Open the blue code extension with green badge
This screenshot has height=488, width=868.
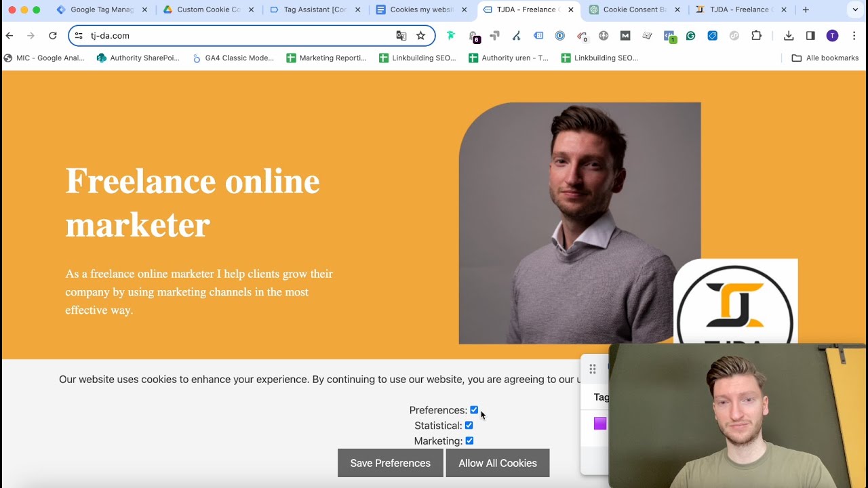(669, 36)
